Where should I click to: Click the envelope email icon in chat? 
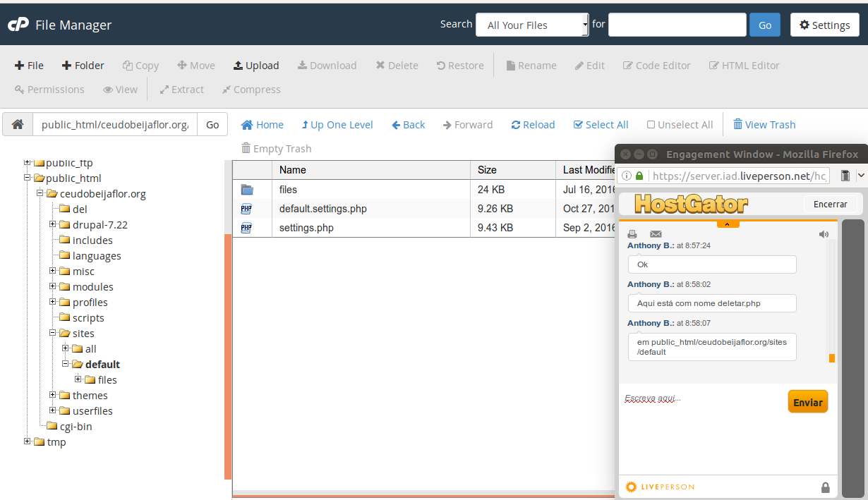[x=656, y=234]
